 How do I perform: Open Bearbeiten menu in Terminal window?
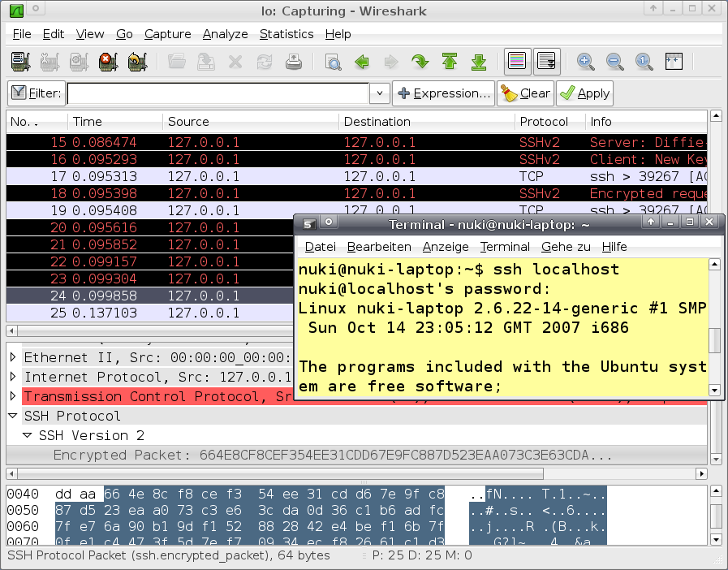tap(379, 247)
